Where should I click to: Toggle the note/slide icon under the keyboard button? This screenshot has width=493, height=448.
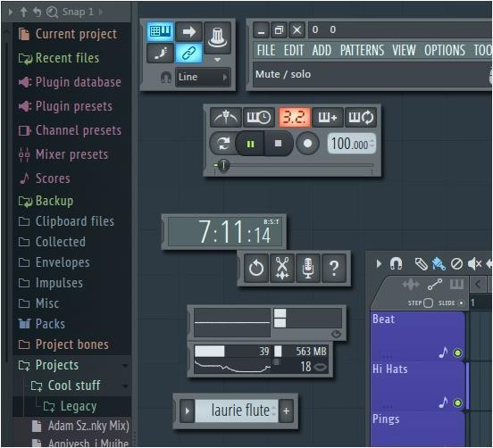pyautogui.click(x=160, y=53)
